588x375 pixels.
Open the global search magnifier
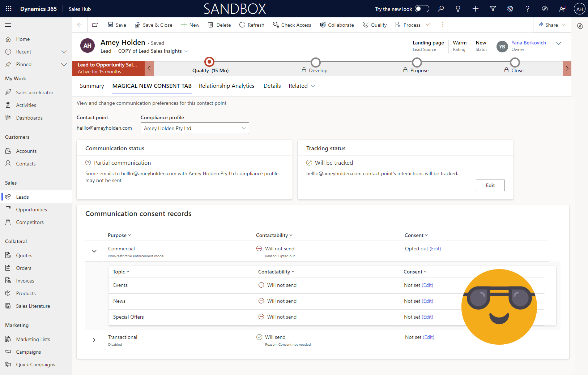coord(441,8)
